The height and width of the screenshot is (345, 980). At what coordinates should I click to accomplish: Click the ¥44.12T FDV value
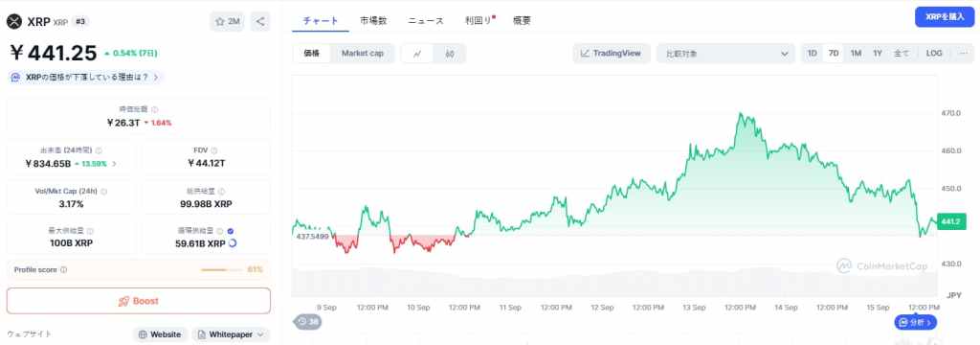point(207,164)
